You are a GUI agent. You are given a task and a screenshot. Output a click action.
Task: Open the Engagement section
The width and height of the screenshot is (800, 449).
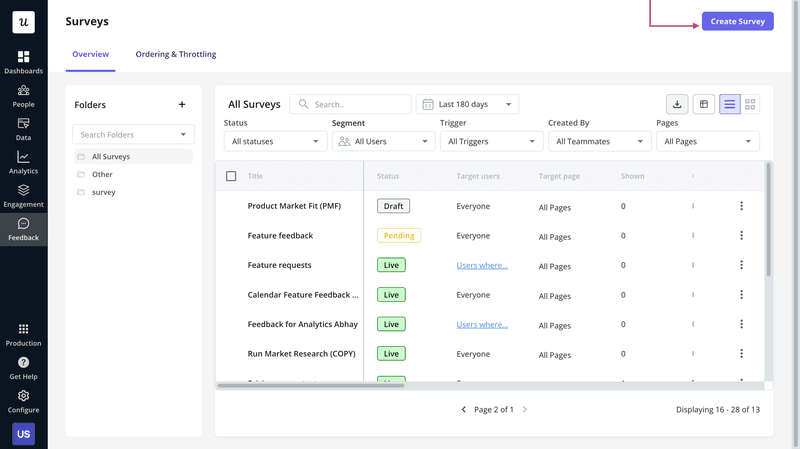click(23, 195)
